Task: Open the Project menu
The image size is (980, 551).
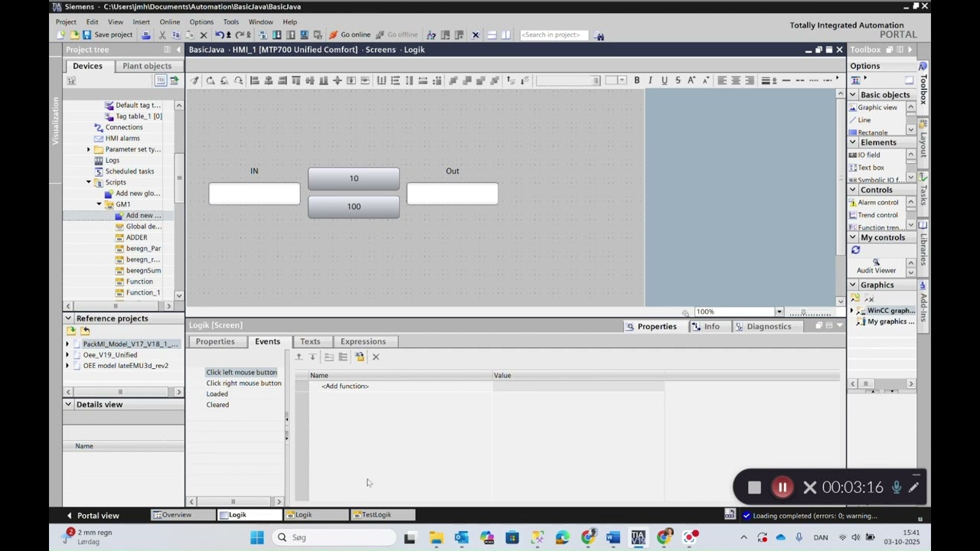Action: coord(66,21)
